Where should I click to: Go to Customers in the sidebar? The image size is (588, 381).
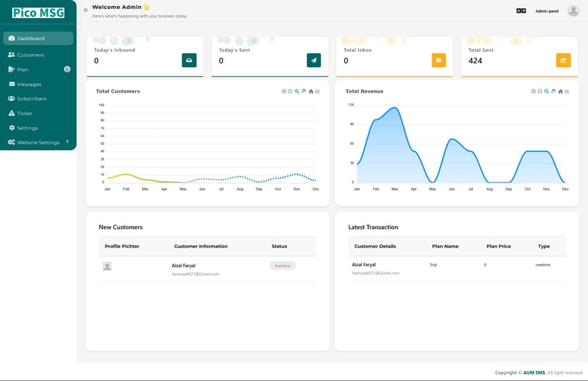(x=30, y=55)
